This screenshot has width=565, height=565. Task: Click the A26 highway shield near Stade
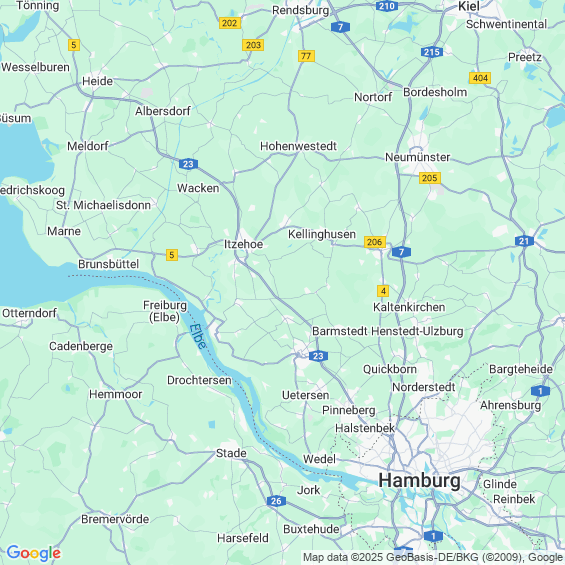(276, 501)
